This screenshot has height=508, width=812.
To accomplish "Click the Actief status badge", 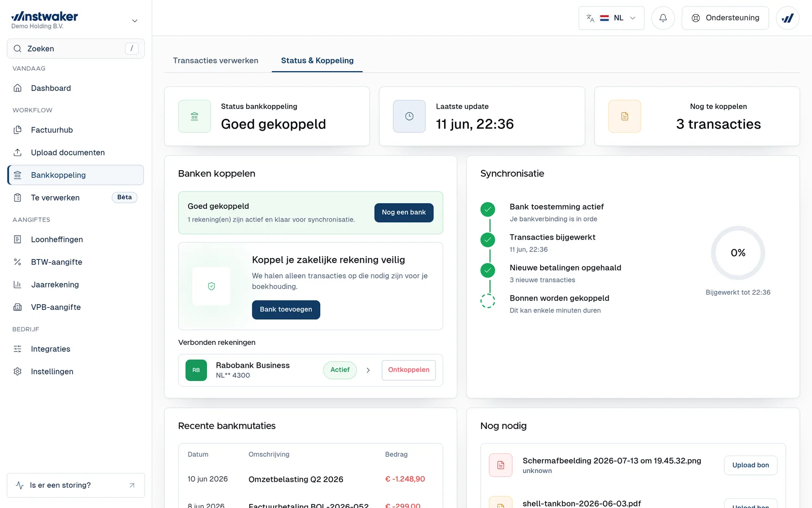I will tap(340, 370).
